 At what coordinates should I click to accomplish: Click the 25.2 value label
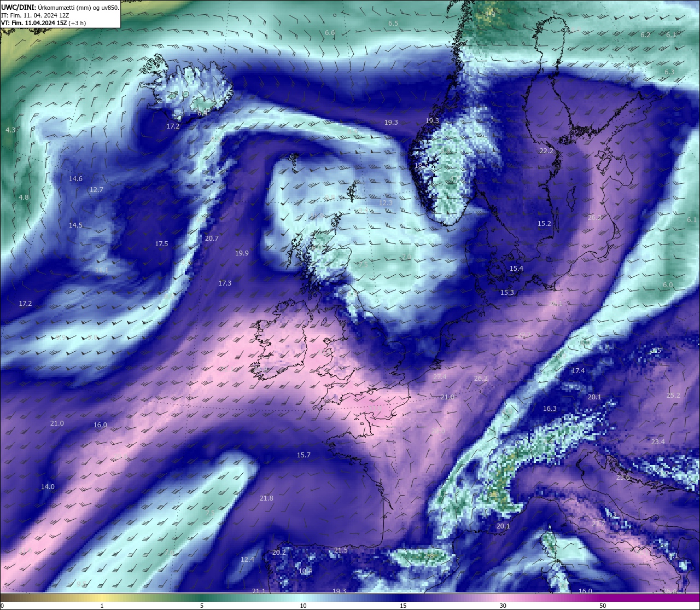[673, 395]
